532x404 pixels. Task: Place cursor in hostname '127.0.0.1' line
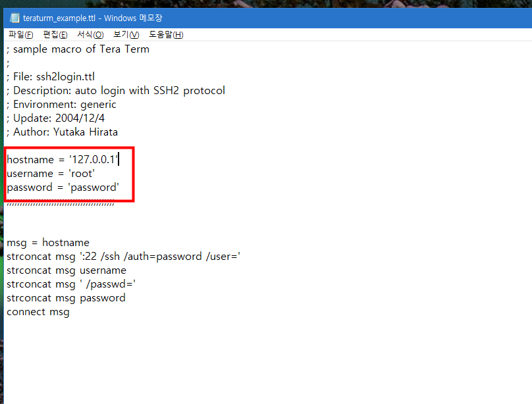point(63,159)
